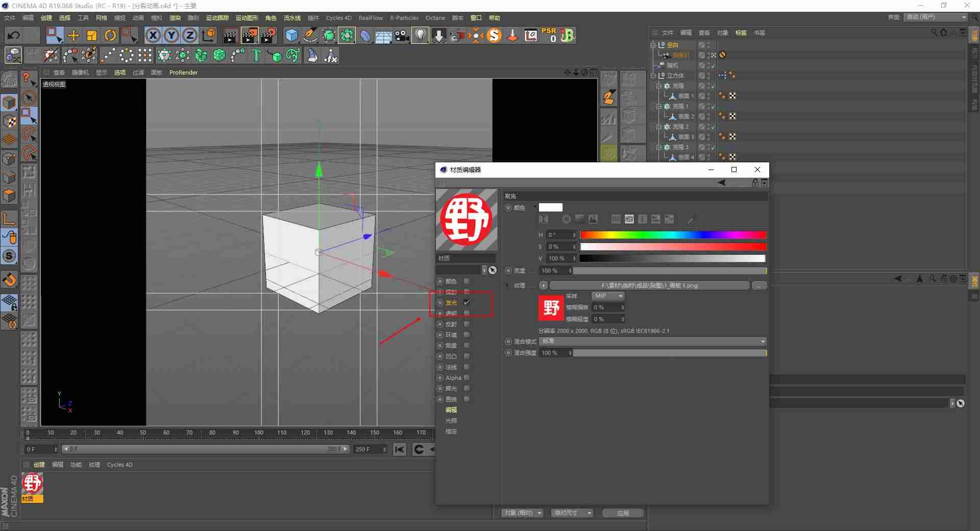
Task: Click the orange S plugin icon
Action: 494,35
